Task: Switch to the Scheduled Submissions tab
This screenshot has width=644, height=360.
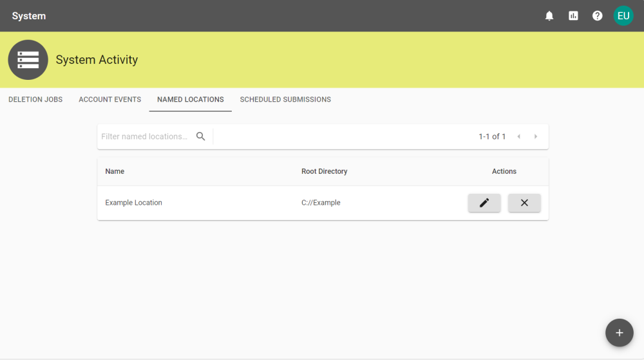Action: click(285, 99)
